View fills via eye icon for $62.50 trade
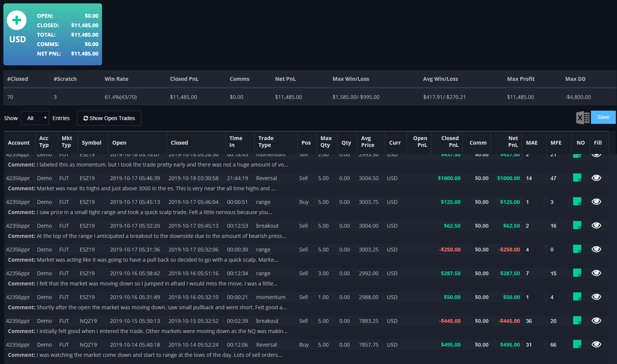The image size is (617, 364). pyautogui.click(x=596, y=225)
